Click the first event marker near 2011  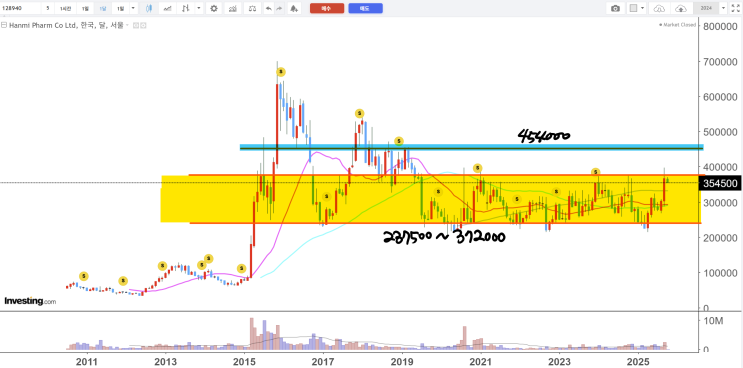click(x=83, y=276)
